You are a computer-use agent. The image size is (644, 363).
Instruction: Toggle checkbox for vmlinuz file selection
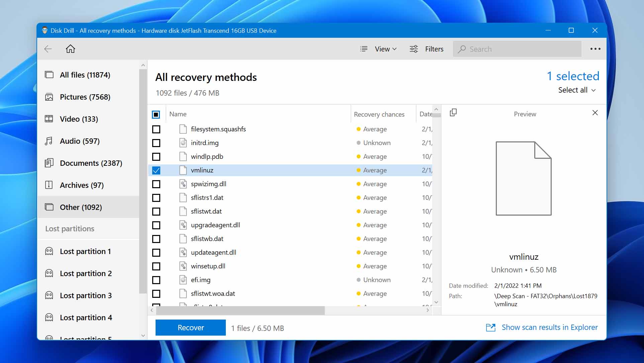157,170
